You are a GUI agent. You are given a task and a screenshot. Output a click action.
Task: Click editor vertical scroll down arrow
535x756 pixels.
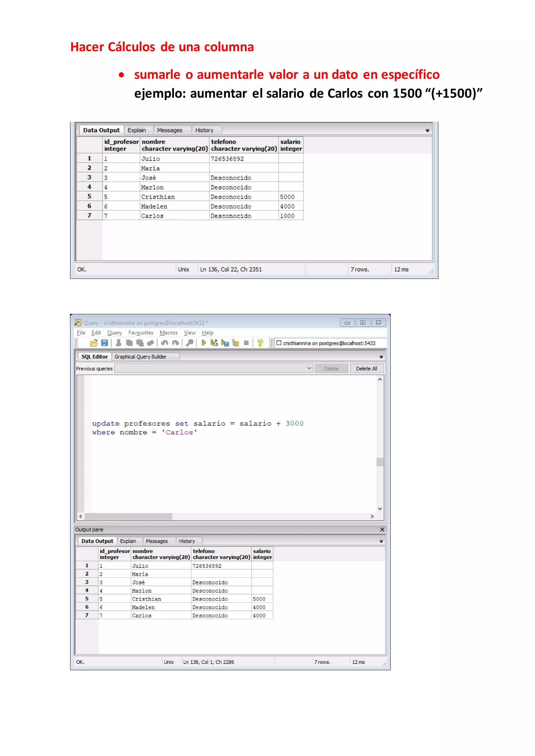(x=380, y=509)
